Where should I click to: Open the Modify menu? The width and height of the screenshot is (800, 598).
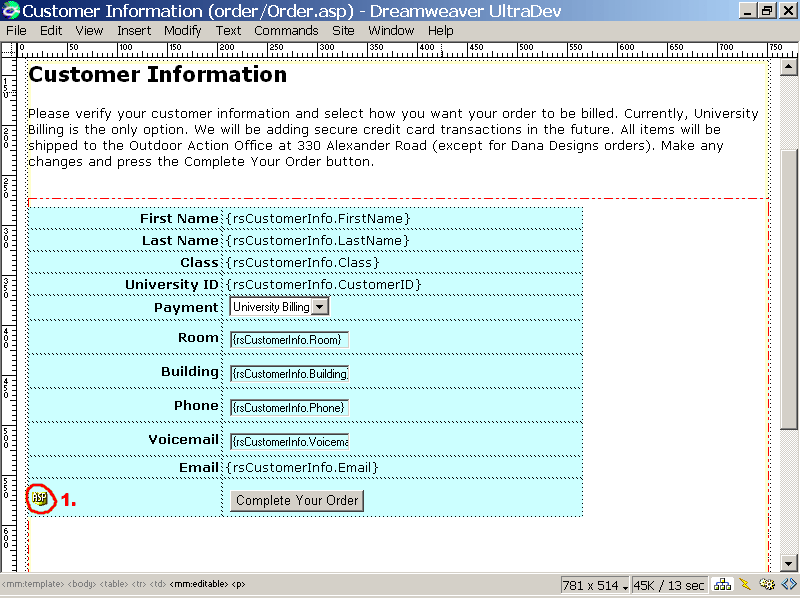point(182,30)
